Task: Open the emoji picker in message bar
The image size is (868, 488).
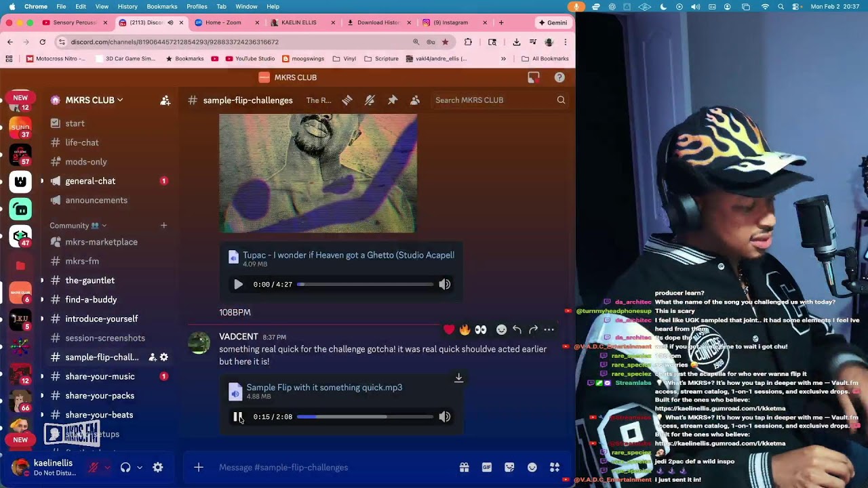Action: pyautogui.click(x=532, y=468)
